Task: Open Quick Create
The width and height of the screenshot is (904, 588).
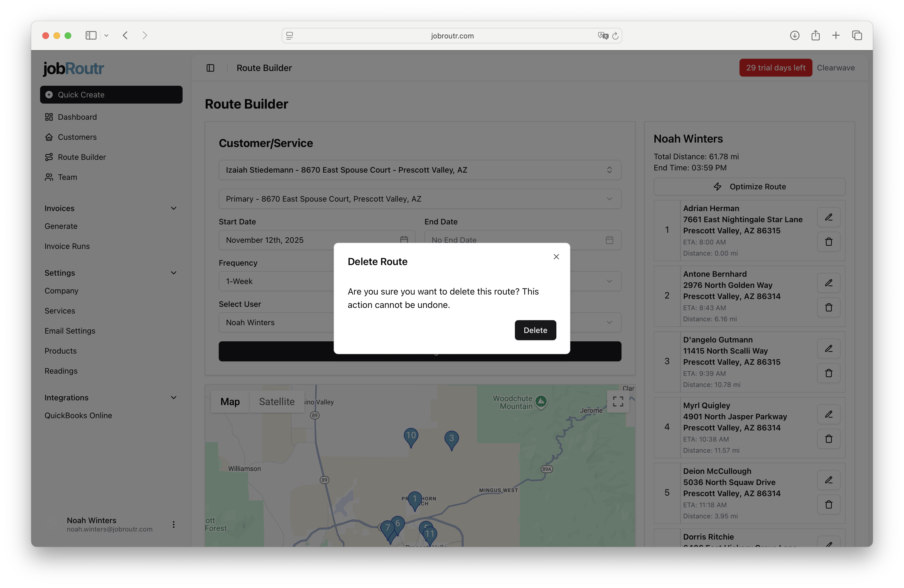Action: pyautogui.click(x=111, y=95)
